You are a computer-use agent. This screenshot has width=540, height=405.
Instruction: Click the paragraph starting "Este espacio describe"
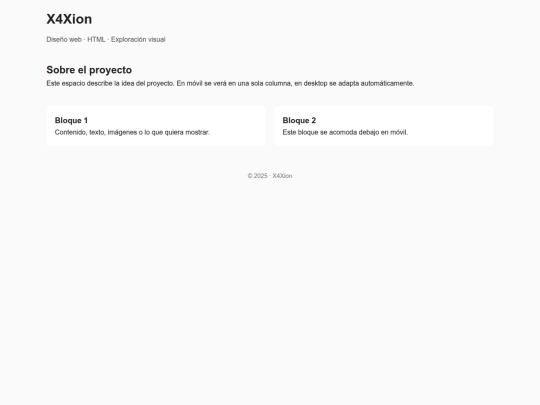pos(230,83)
